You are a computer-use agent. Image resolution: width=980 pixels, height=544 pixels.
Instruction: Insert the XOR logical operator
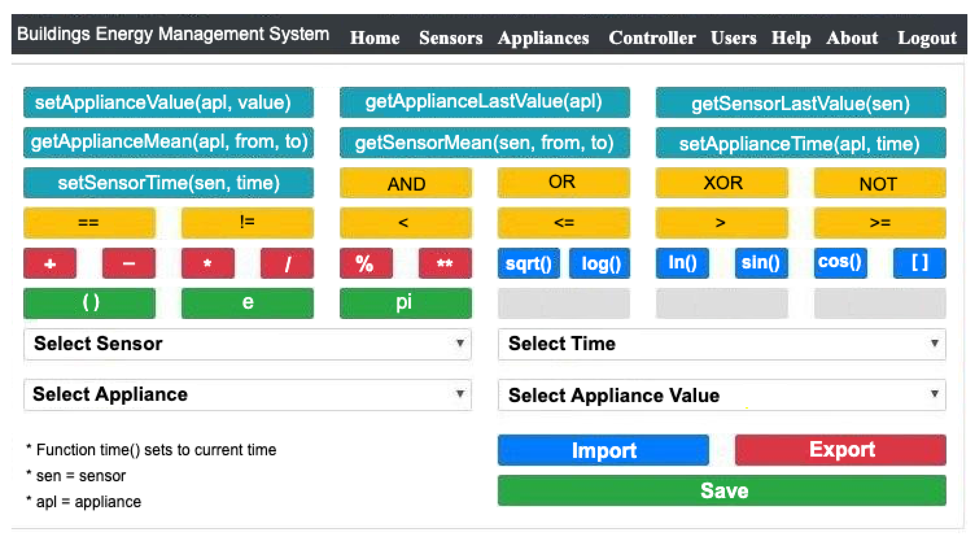722,183
